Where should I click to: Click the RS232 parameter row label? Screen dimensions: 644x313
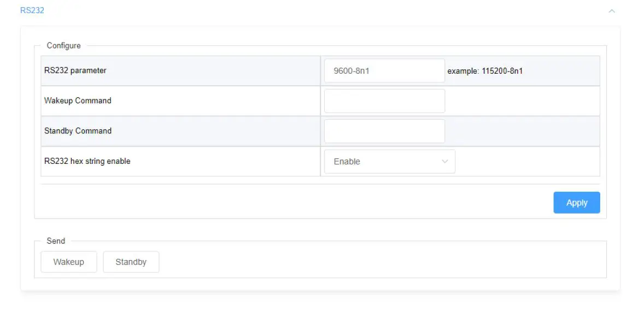(75, 70)
